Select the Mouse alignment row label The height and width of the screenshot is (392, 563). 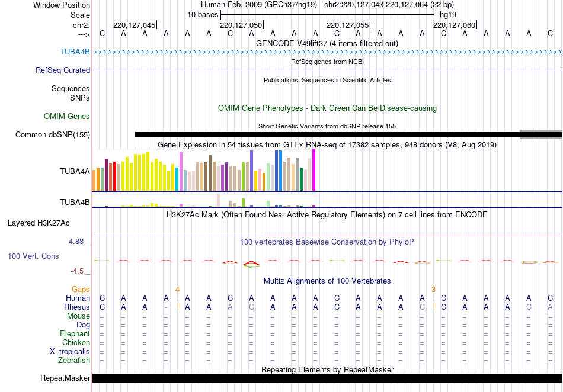point(78,316)
